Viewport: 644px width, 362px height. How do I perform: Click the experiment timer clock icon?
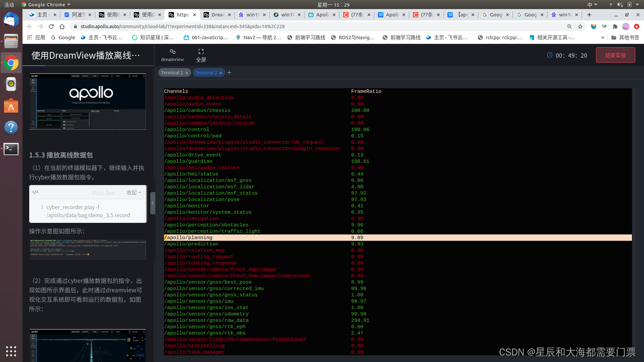tap(550, 55)
